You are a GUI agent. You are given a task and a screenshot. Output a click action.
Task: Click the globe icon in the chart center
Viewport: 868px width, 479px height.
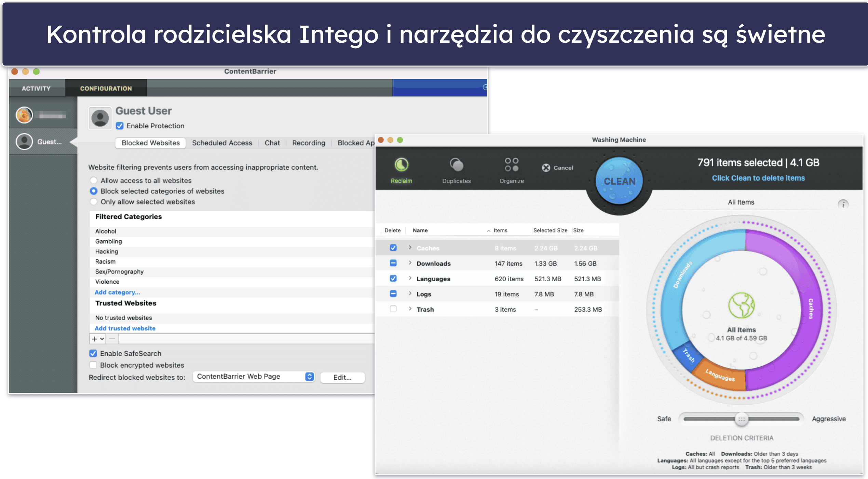[x=741, y=305]
